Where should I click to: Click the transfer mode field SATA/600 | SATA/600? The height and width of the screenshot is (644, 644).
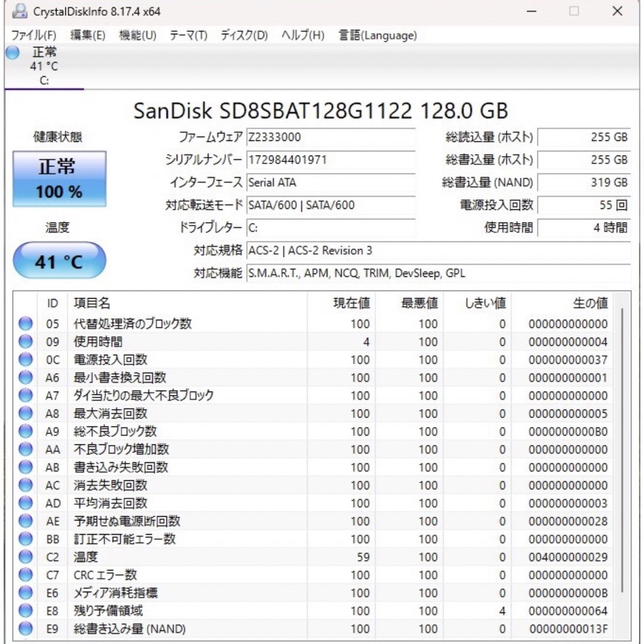point(331,205)
